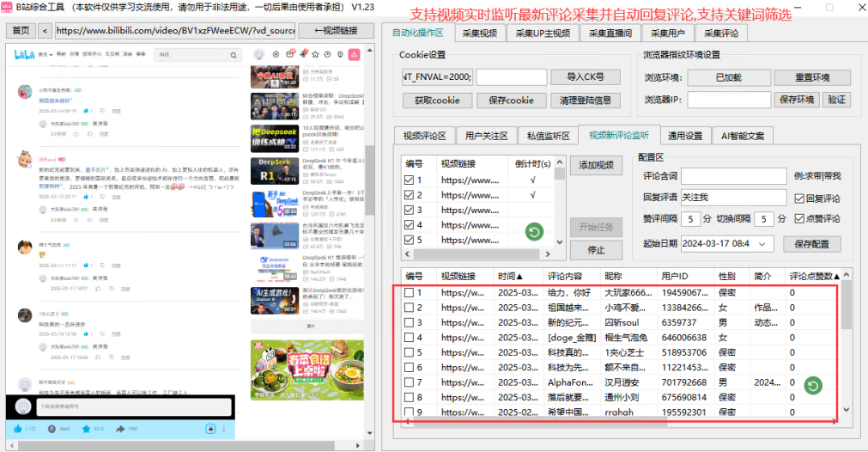Open the AI智能文案 tab
868x452 pixels.
click(743, 136)
